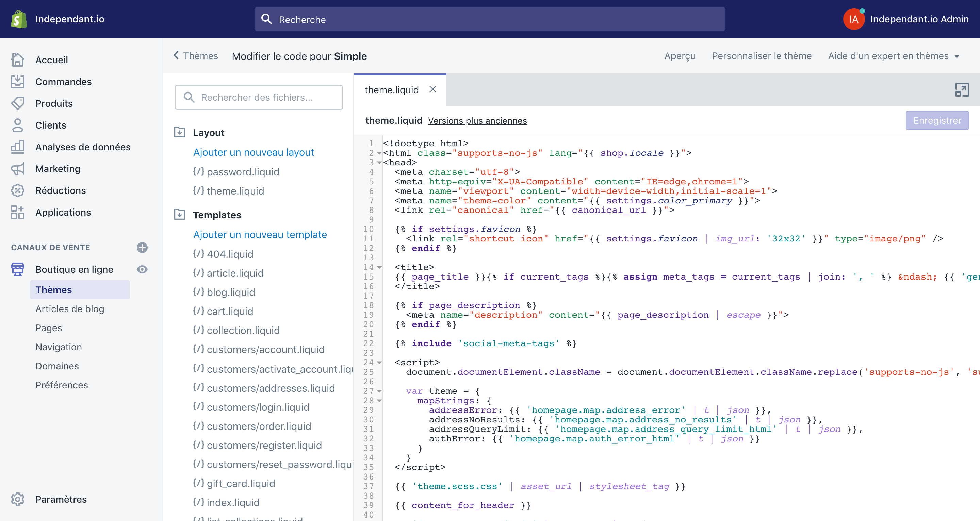980x521 pixels.
Task: Click the Templates folder icon
Action: [179, 215]
